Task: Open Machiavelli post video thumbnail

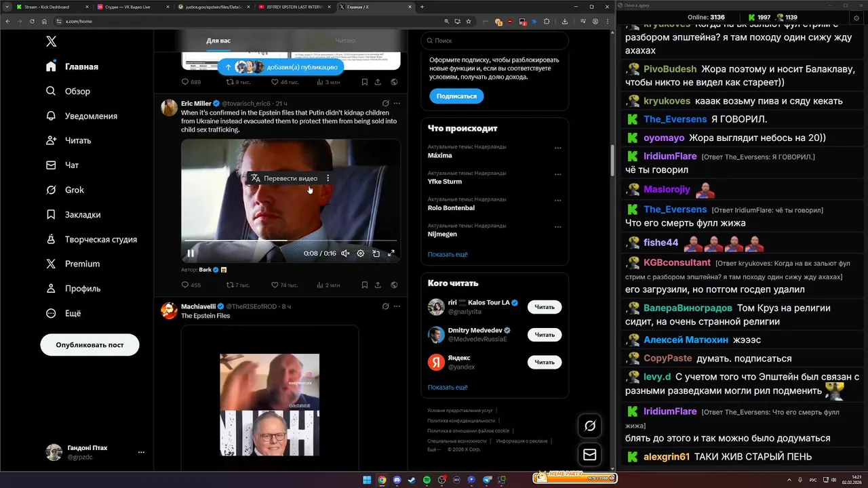Action: [x=269, y=405]
